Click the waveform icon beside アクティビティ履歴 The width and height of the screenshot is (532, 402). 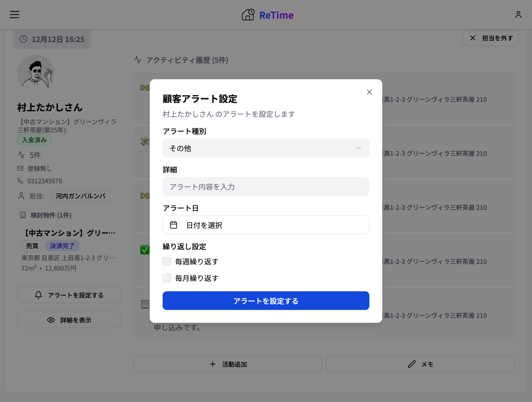[138, 60]
